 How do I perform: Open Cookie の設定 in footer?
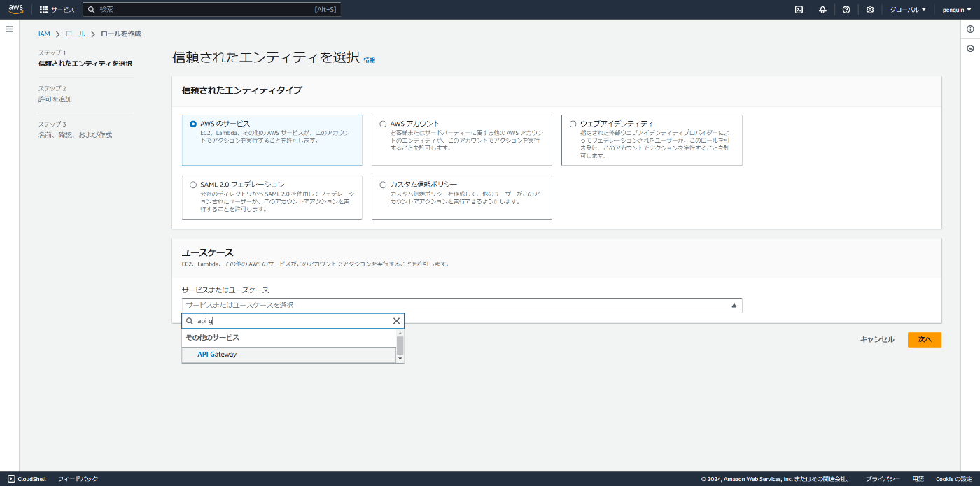point(954,479)
